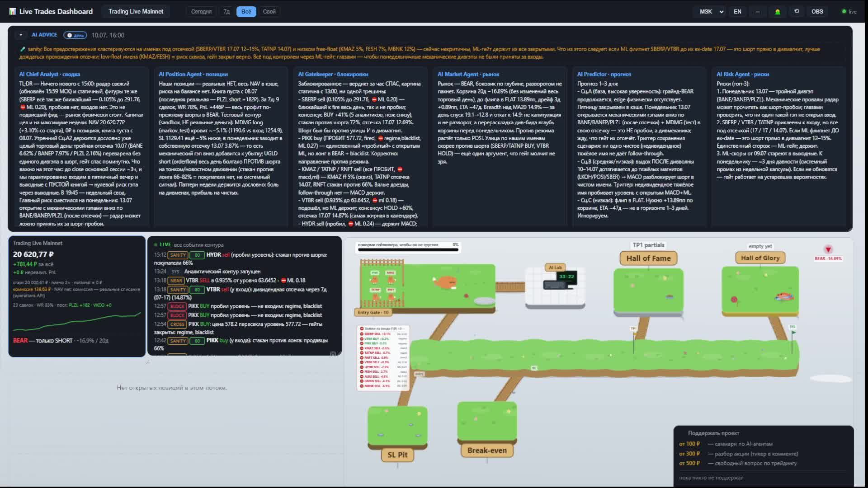Click gatekeeper feeding progress bar
The height and width of the screenshot is (488, 868).
point(408,249)
